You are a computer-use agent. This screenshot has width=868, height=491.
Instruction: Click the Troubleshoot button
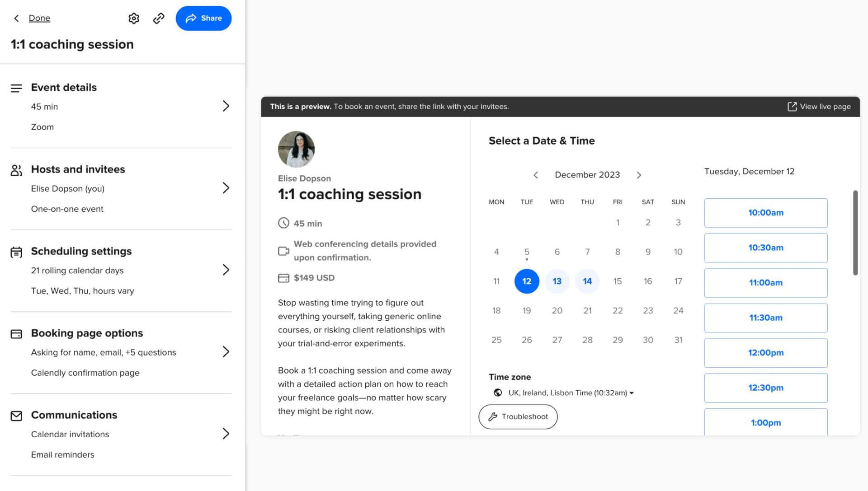(x=518, y=416)
